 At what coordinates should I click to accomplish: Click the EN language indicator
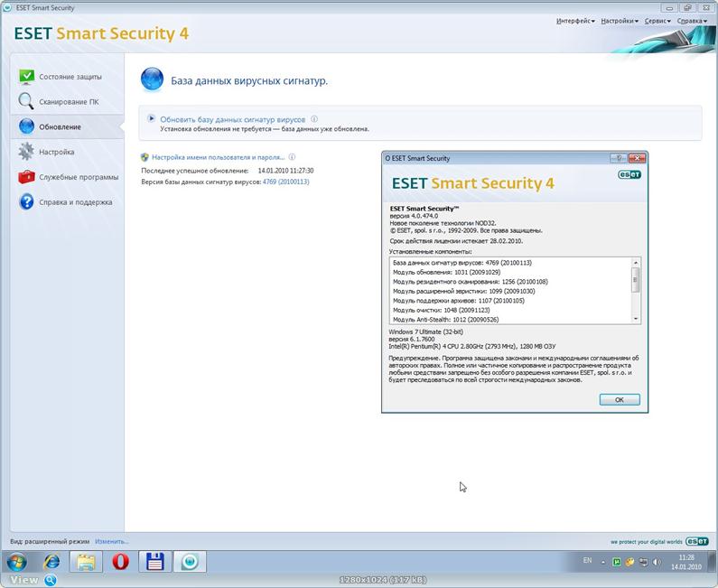click(x=588, y=561)
